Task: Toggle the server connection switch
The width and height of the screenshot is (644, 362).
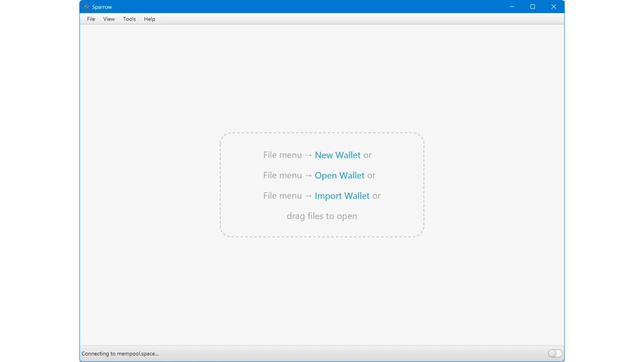Action: 555,353
